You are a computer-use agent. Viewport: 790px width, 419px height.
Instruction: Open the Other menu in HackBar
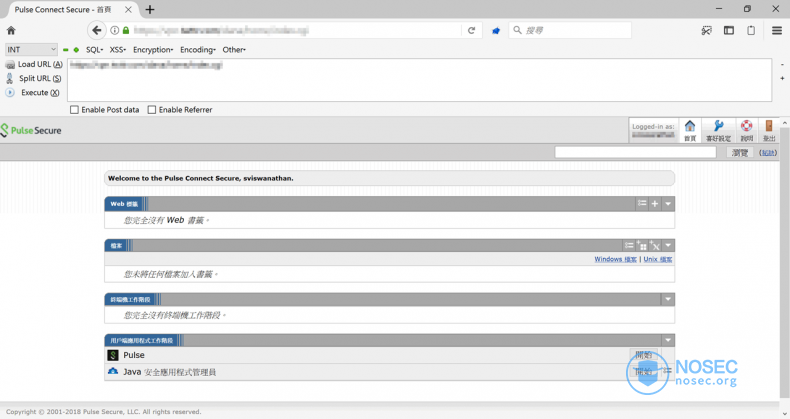[x=234, y=50]
